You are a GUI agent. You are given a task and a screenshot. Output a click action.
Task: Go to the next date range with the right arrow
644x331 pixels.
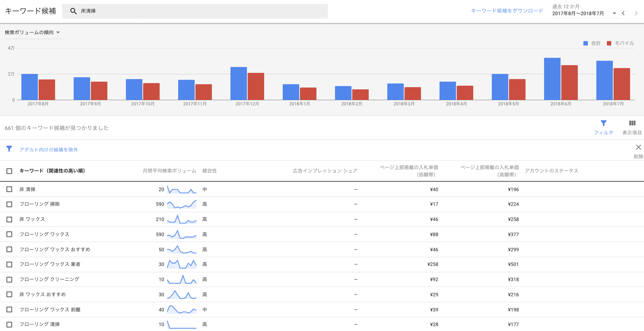[636, 13]
